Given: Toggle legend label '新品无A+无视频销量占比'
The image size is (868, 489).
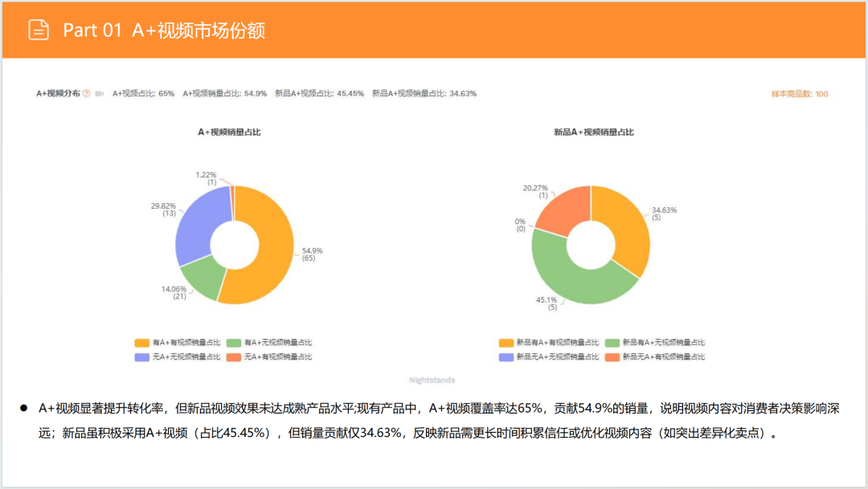Looking at the screenshot, I should [558, 357].
